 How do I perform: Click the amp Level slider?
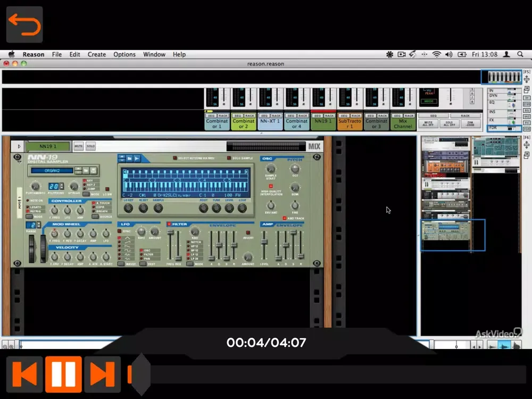[x=264, y=242]
